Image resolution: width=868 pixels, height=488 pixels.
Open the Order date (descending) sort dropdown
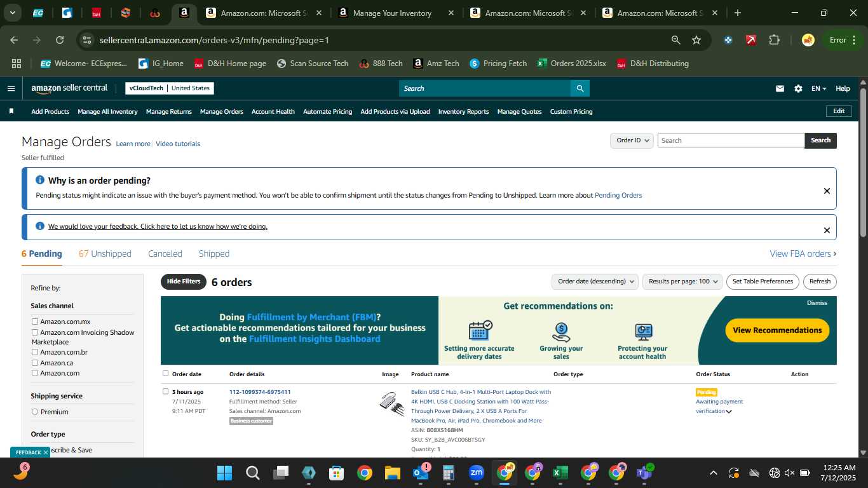click(x=595, y=281)
